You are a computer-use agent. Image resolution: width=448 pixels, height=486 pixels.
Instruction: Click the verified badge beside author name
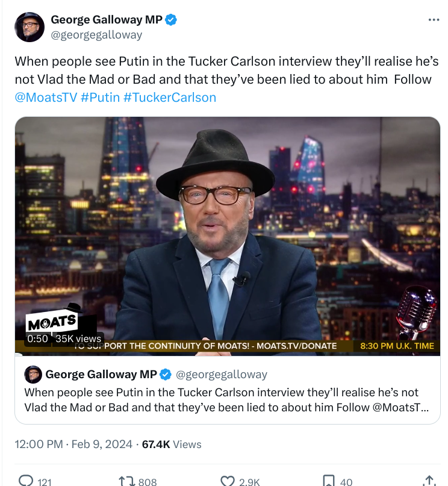[171, 20]
